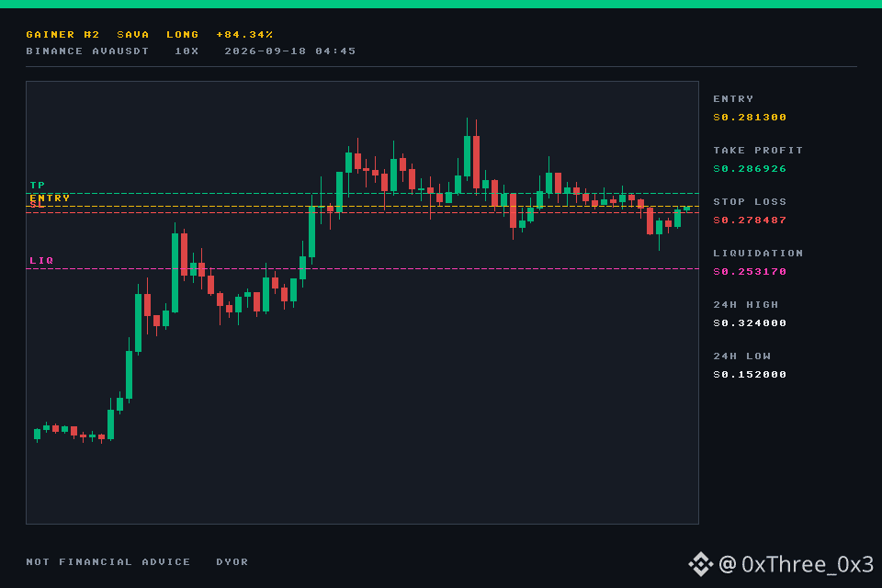This screenshot has height=588, width=882.
Task: Click the NOT FINANCIAL ADVICE footer text
Action: click(x=108, y=562)
